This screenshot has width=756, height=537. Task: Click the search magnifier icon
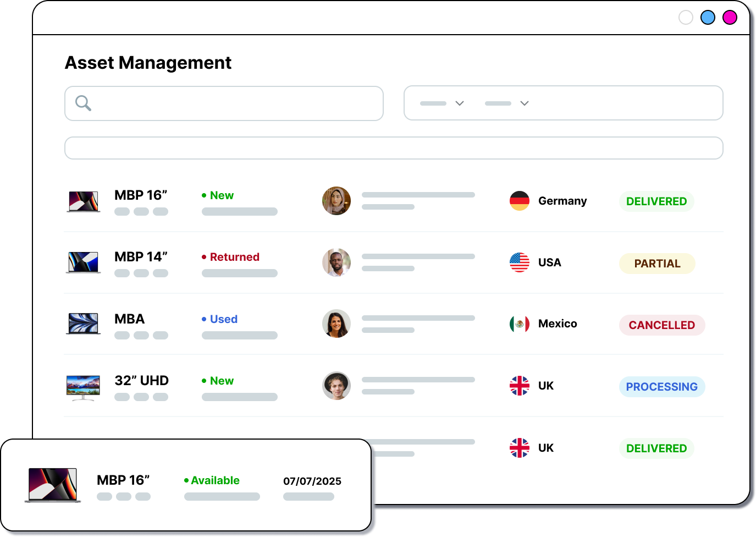tap(83, 103)
